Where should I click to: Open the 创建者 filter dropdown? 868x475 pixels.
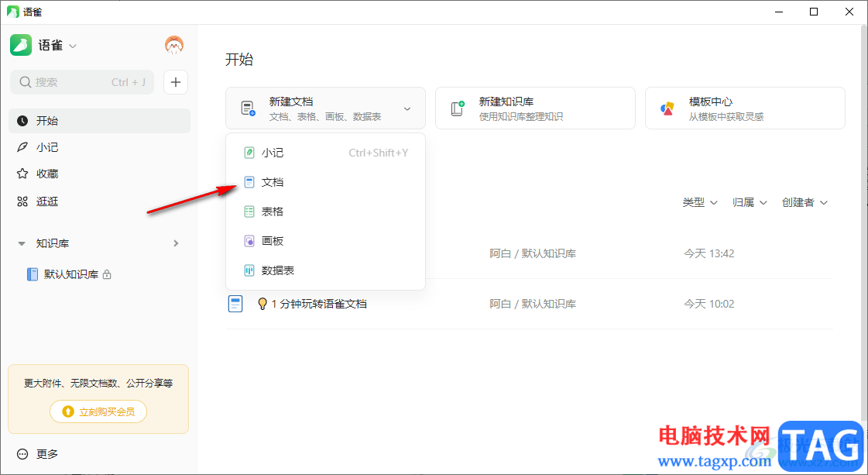805,202
